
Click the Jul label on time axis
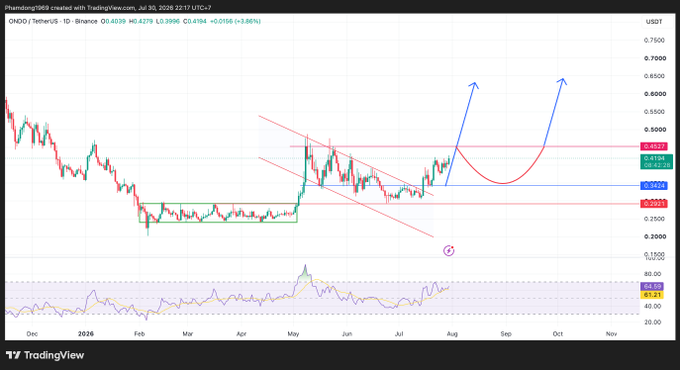[399, 334]
